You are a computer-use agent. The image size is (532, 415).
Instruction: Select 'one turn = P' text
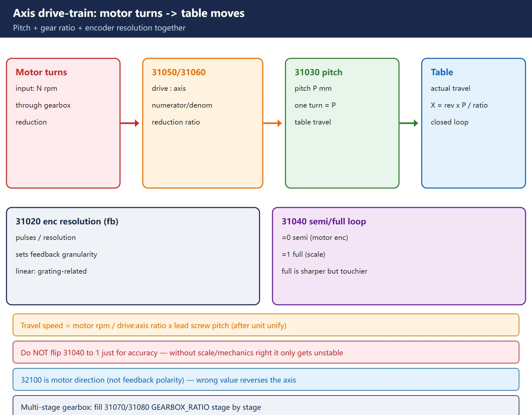[315, 105]
